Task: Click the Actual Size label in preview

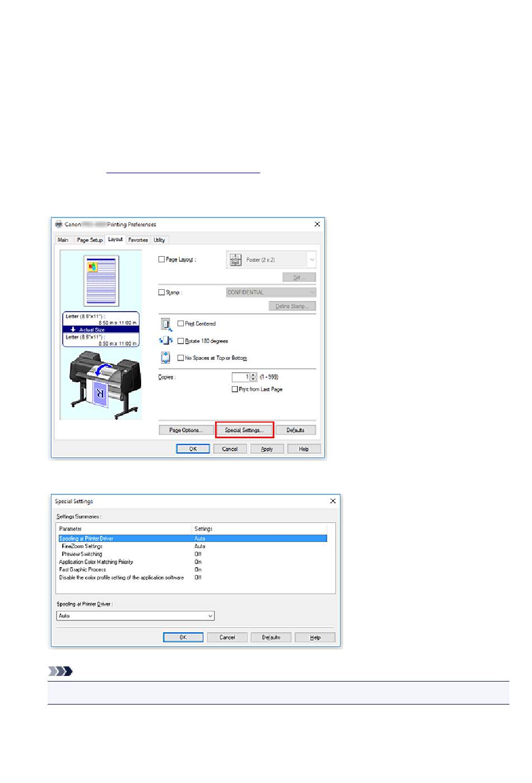Action: pos(91,330)
